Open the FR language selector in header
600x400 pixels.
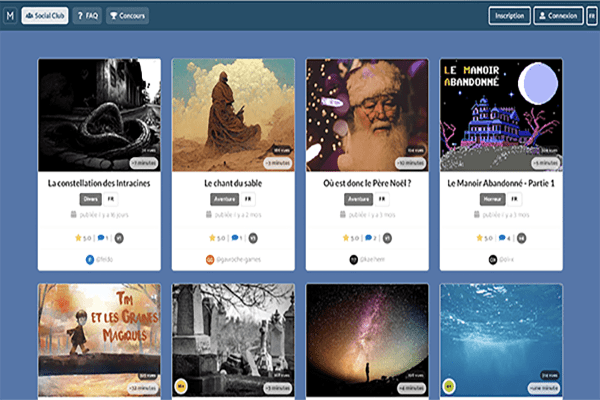592,16
